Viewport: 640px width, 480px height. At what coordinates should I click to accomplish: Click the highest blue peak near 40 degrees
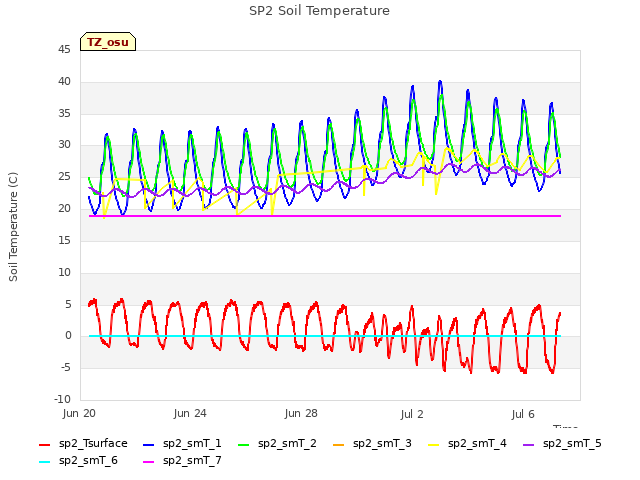click(x=440, y=82)
